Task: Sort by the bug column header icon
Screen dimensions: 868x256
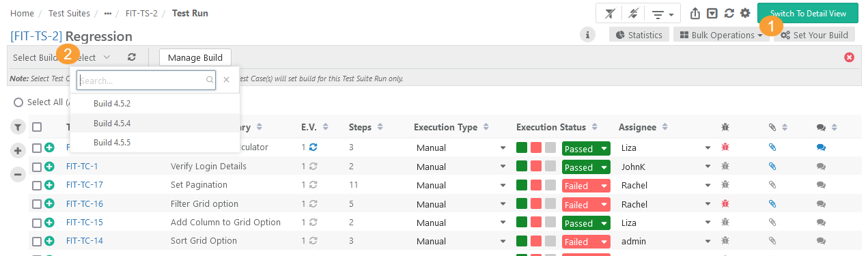Action: [x=725, y=127]
